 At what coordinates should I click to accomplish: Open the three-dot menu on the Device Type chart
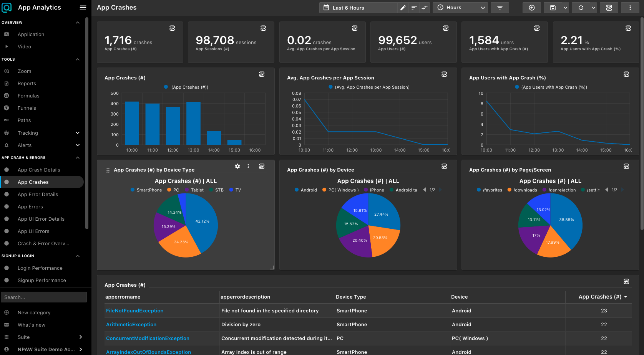[248, 166]
